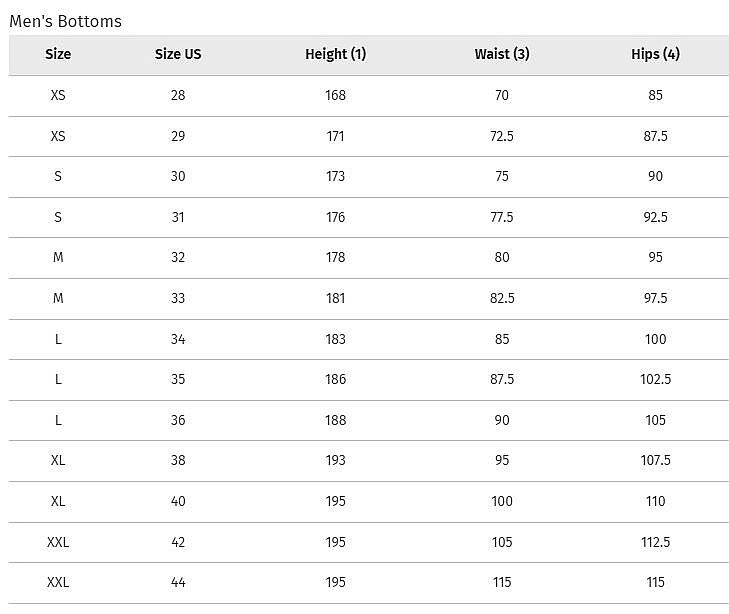Select the US size 28 cell
Image resolution: width=729 pixels, height=614 pixels.
tap(178, 95)
